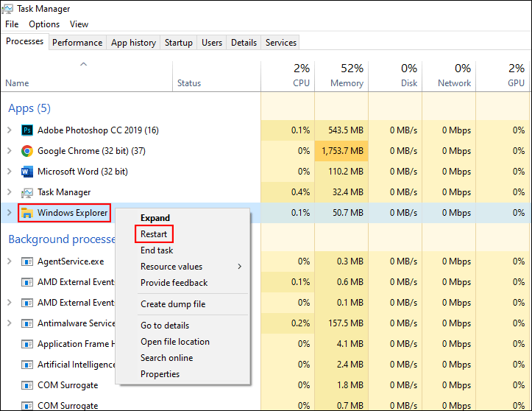532x411 pixels.
Task: Click the Windows Explorer folder icon
Action: [x=27, y=213]
